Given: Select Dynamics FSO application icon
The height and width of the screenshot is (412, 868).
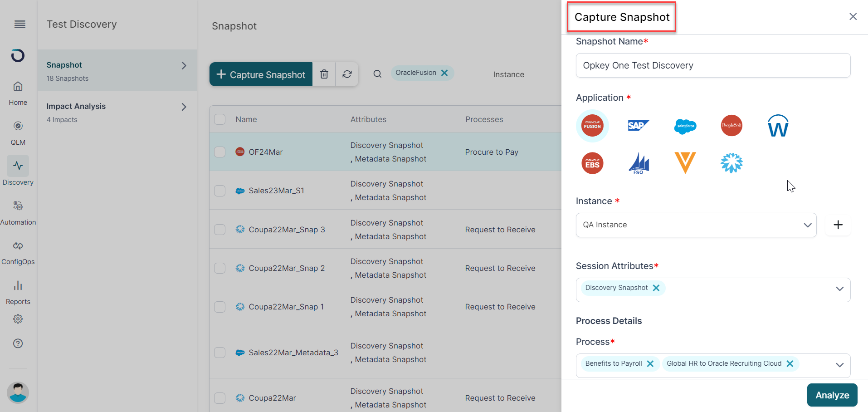Looking at the screenshot, I should click(639, 163).
